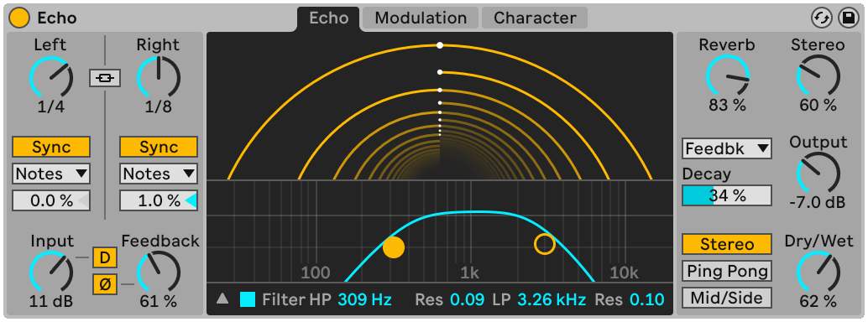The image size is (868, 322).
Task: Select Mid/Side channel mode
Action: click(x=727, y=298)
